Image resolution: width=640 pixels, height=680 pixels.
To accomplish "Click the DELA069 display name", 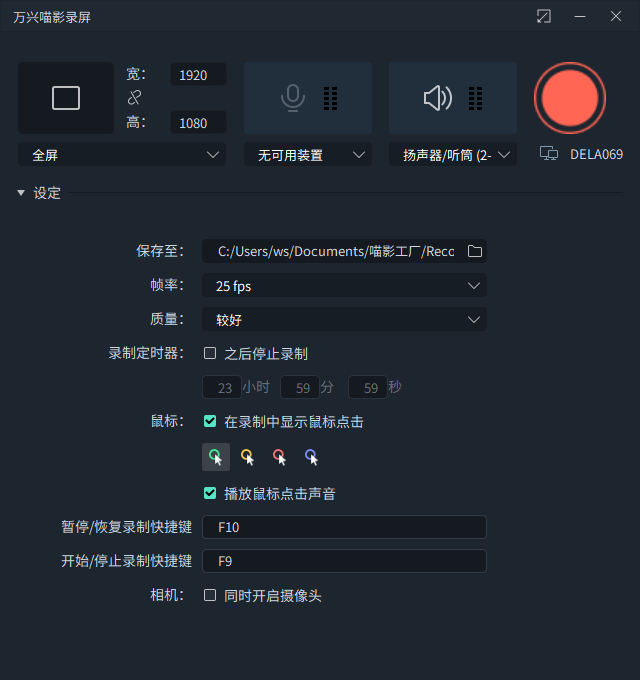I will click(596, 154).
